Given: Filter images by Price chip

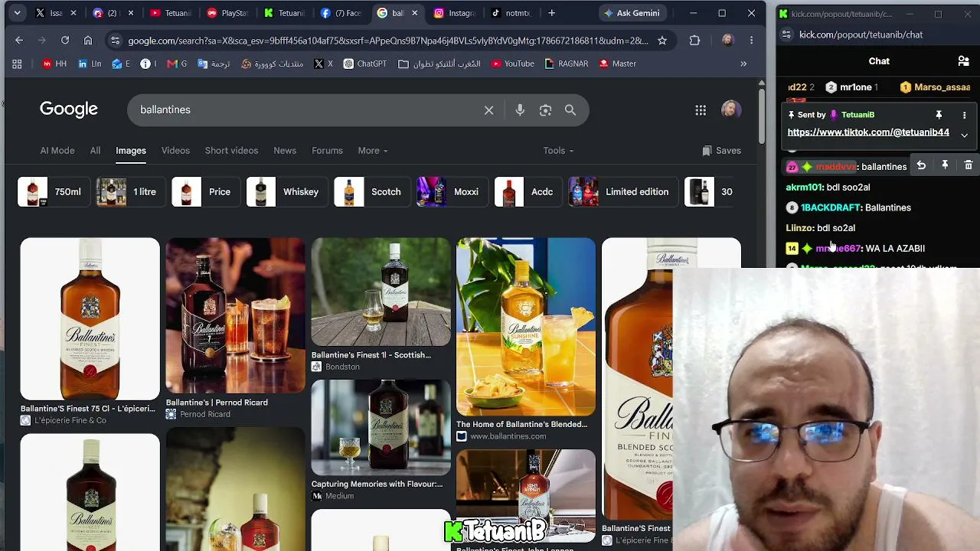Looking at the screenshot, I should [205, 192].
